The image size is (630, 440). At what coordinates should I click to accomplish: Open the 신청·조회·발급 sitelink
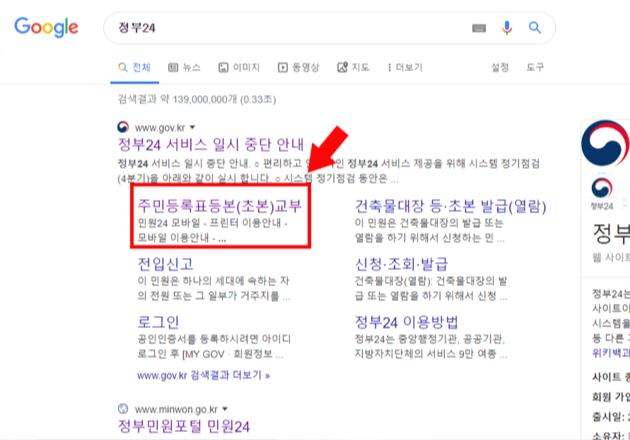coord(401,264)
